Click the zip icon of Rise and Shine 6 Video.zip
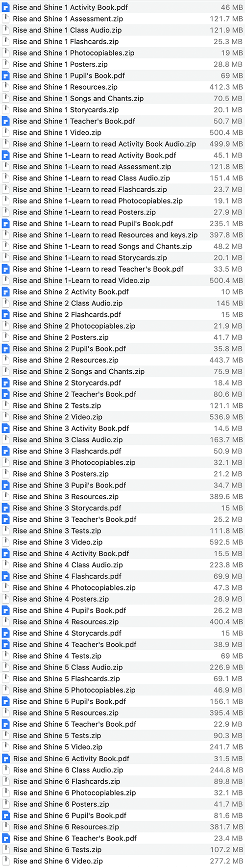 (x=6, y=861)
